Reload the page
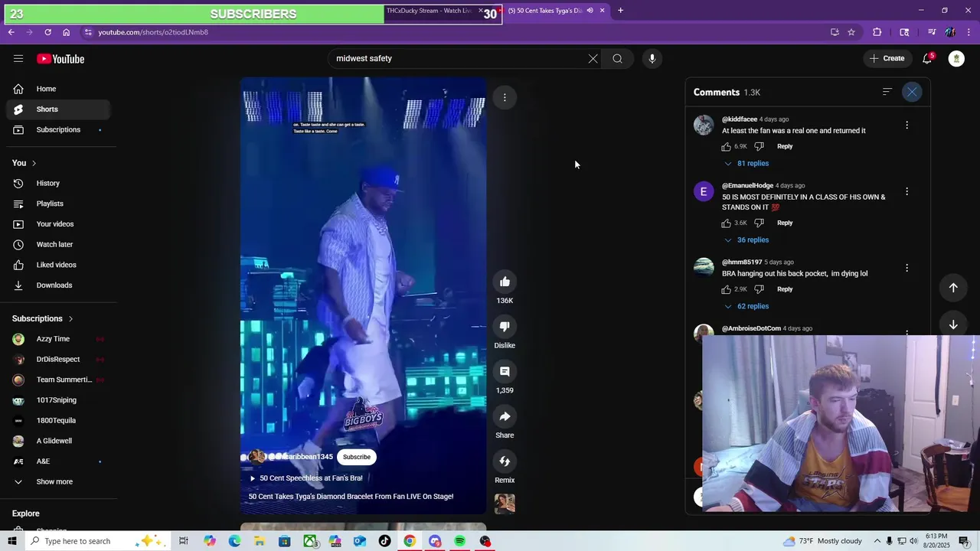The height and width of the screenshot is (551, 980). [x=47, y=32]
